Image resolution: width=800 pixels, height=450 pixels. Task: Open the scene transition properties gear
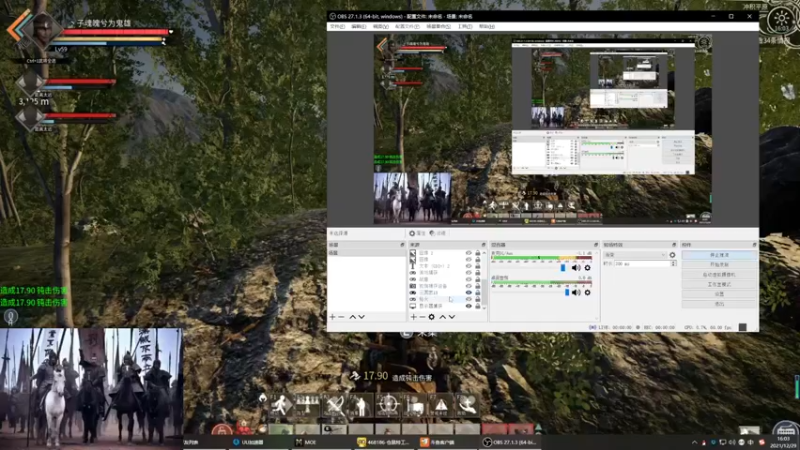pos(672,255)
